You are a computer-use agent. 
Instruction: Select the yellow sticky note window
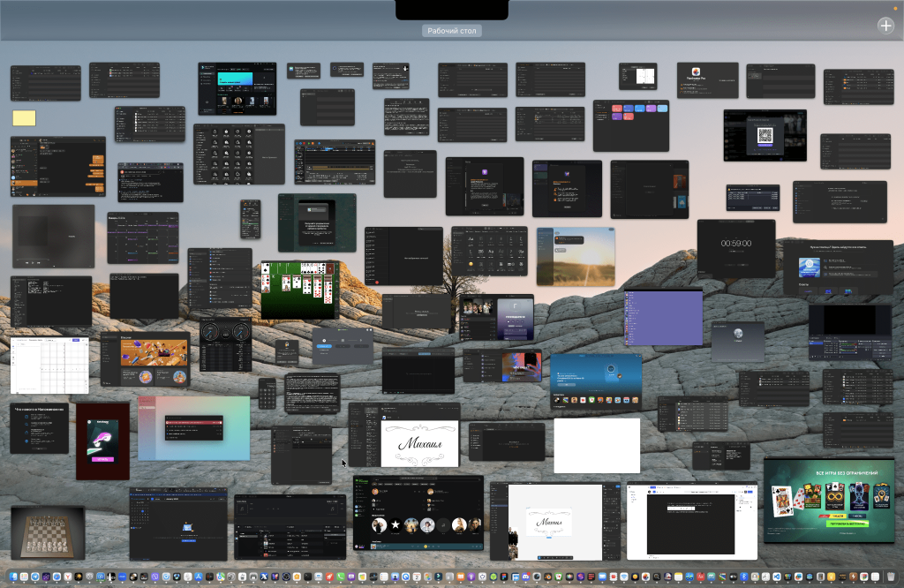tap(24, 119)
